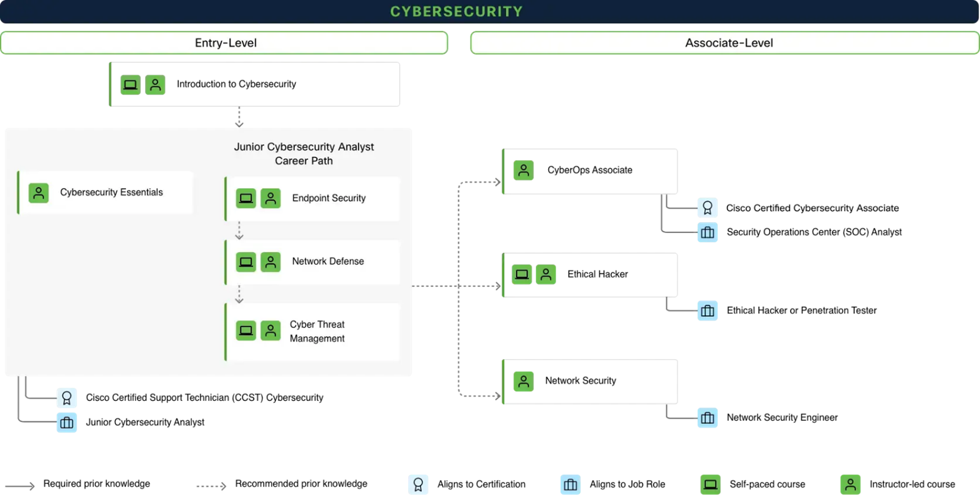Click the badge icon below the Entry-Level panel
This screenshot has width=980, height=495.
click(67, 398)
